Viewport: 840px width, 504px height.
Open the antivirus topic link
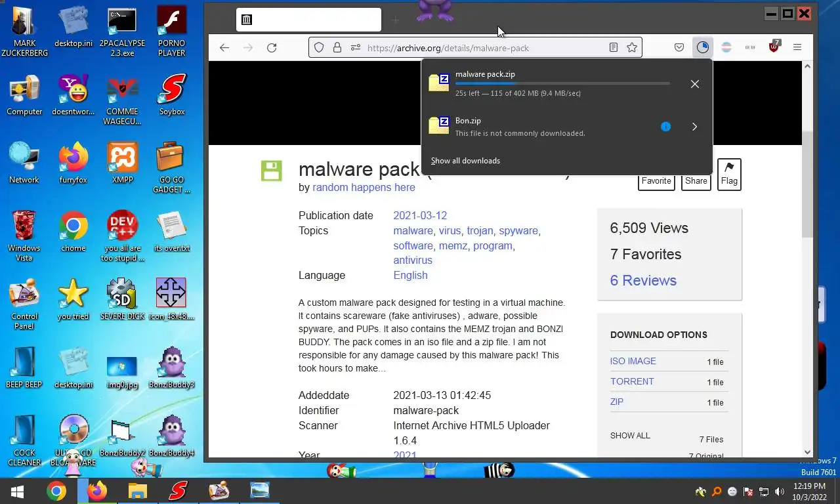coord(413,260)
